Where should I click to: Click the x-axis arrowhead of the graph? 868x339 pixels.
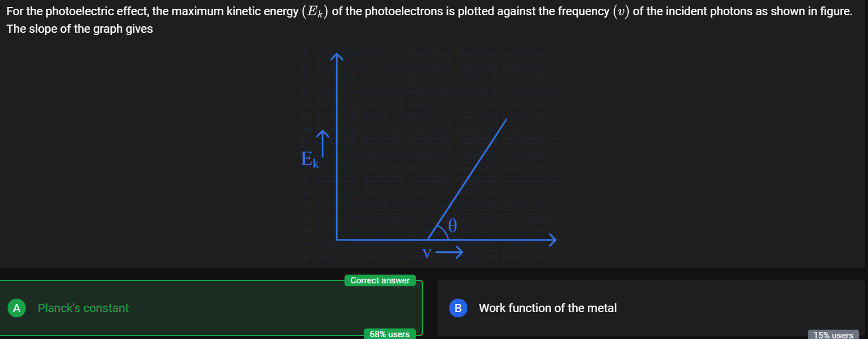coord(552,239)
